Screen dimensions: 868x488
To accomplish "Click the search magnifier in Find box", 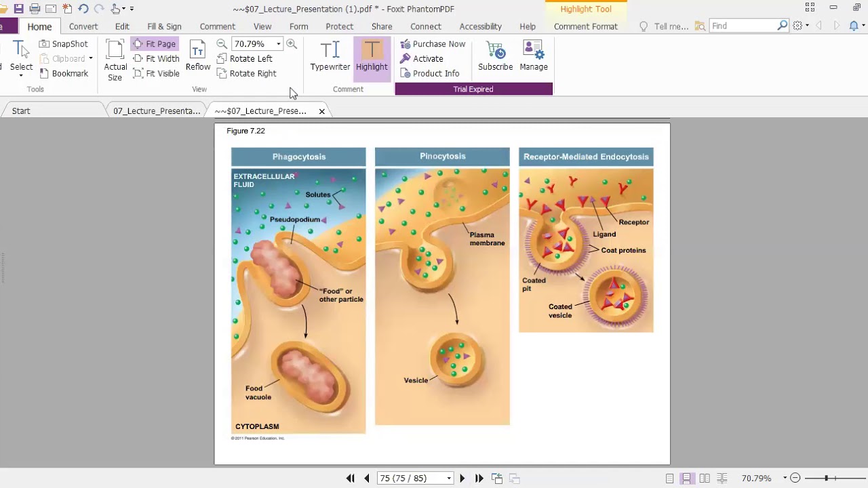I will click(x=783, y=26).
